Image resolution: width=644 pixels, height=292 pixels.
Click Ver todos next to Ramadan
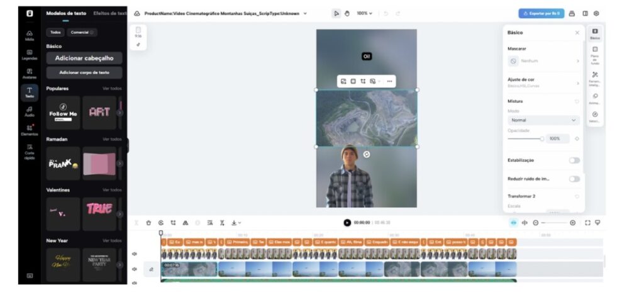point(112,140)
